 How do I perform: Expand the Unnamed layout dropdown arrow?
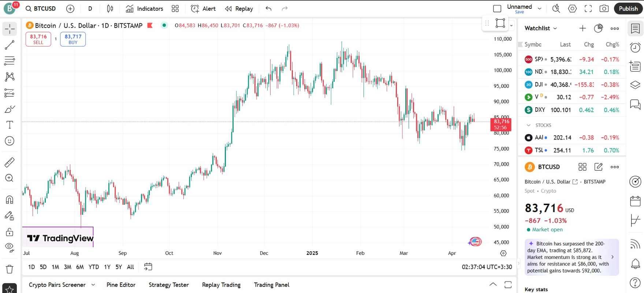(x=539, y=8)
